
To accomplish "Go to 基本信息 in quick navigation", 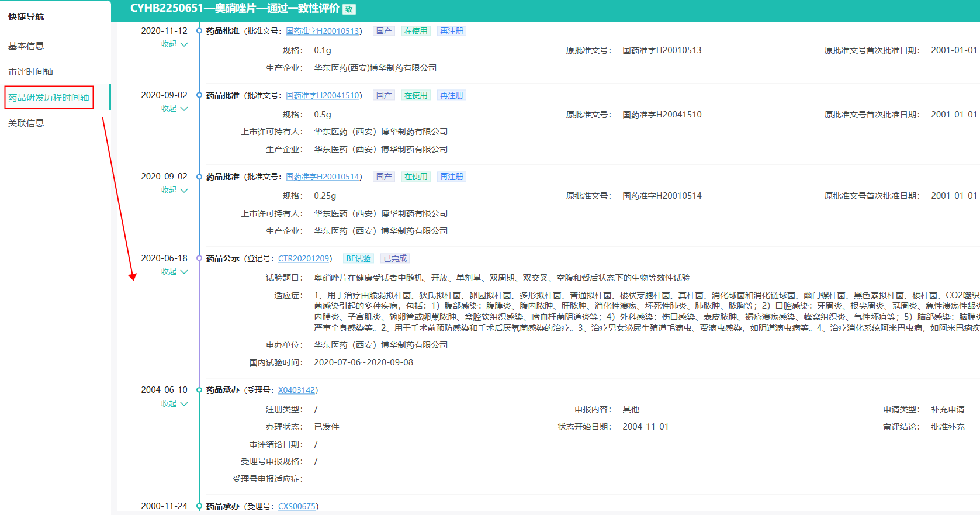I will click(x=26, y=46).
